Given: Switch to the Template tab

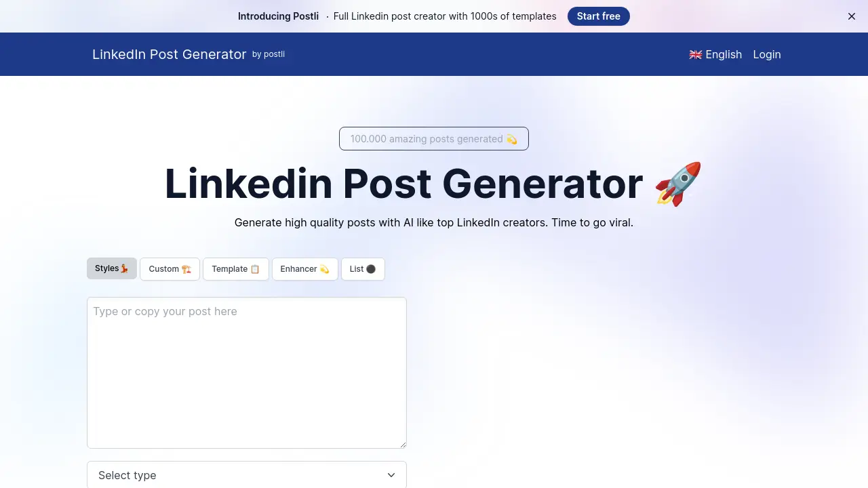Looking at the screenshot, I should (236, 269).
